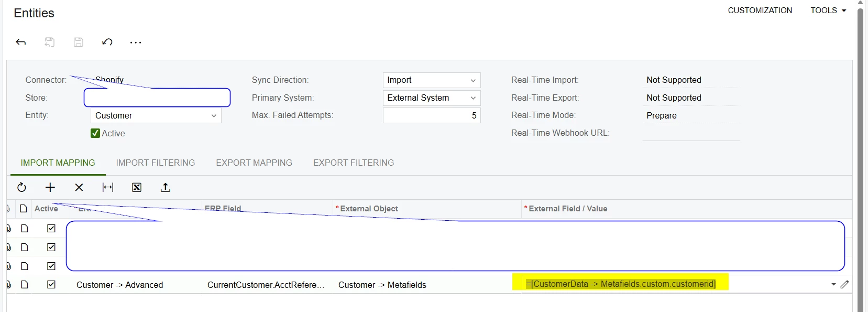This screenshot has height=312, width=868.
Task: Toggle Active checkbox in the first grid row
Action: [51, 228]
